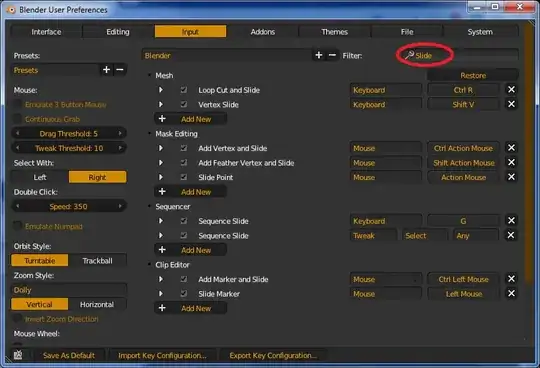Set orbit style to Trackball
The width and height of the screenshot is (540, 368).
tap(97, 261)
